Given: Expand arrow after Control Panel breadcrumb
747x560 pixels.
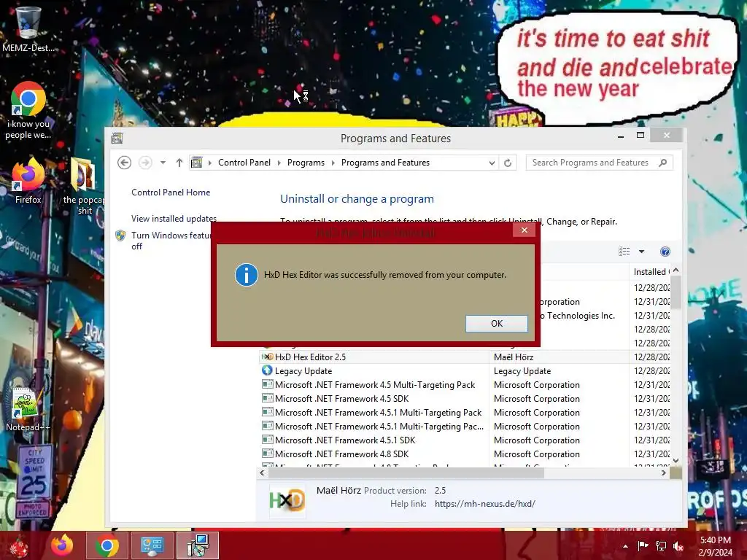Looking at the screenshot, I should coord(279,163).
